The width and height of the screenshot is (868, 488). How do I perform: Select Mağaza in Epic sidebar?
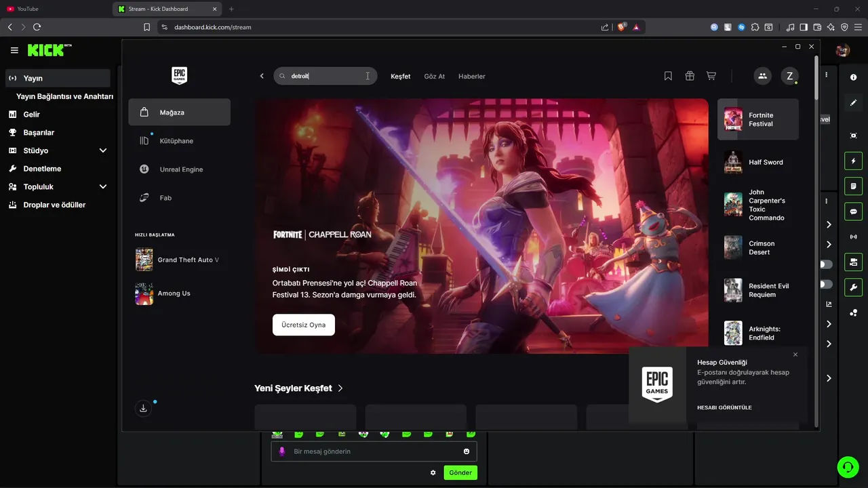click(x=179, y=113)
